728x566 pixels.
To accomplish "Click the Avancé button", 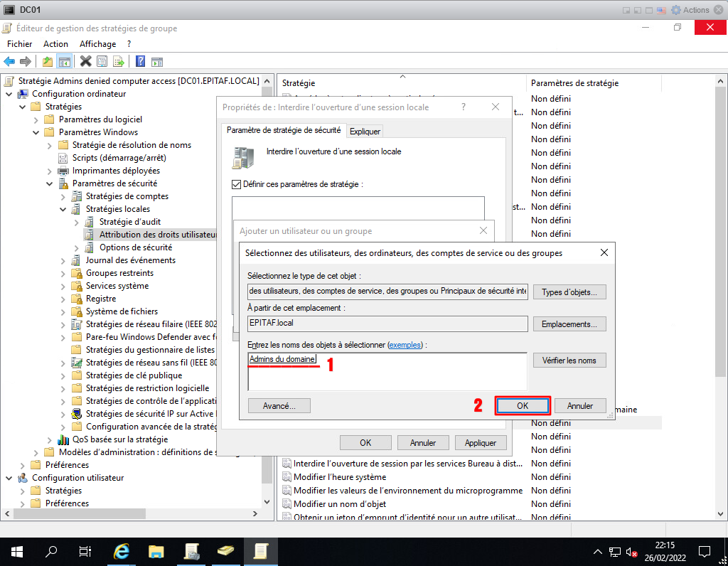I will point(279,405).
